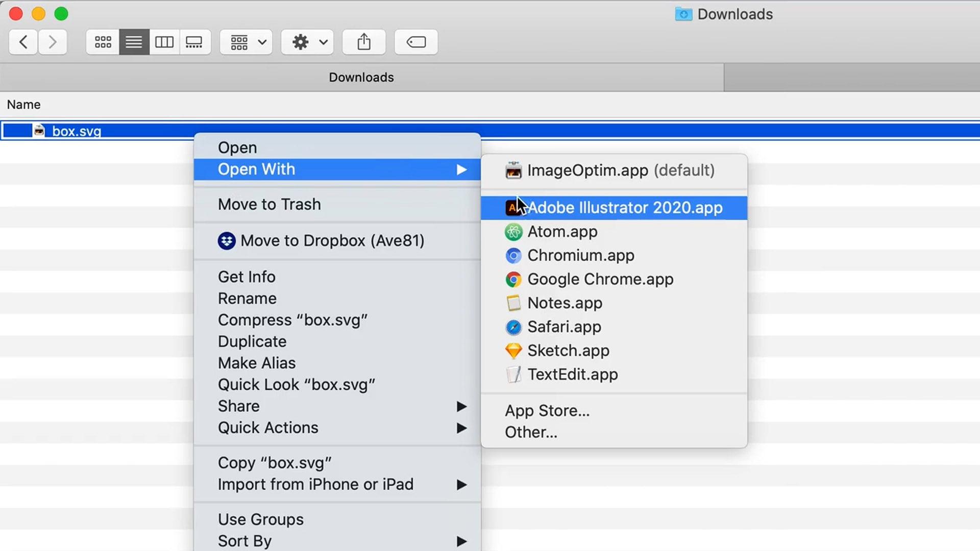This screenshot has width=980, height=551.
Task: Open the Action gear dropdown
Action: [308, 42]
